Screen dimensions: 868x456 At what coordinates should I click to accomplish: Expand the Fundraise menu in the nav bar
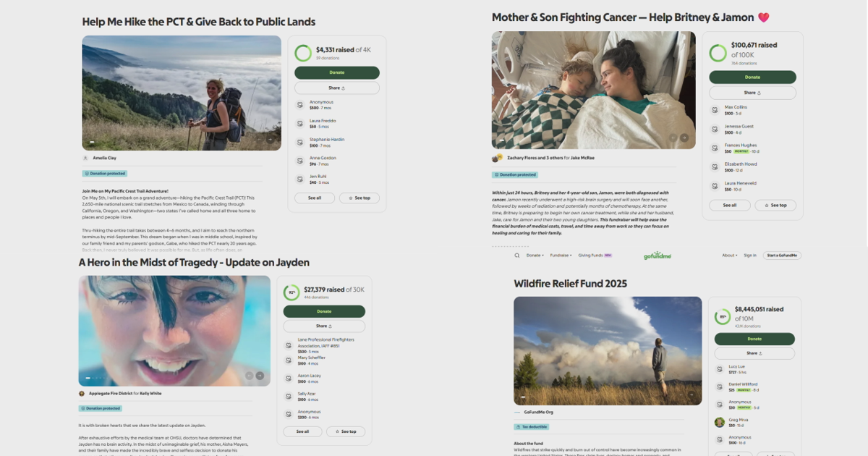(560, 256)
